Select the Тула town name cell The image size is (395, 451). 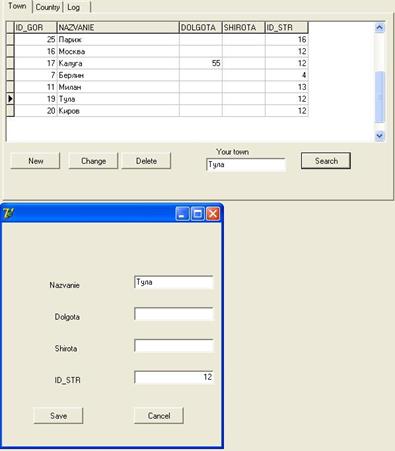(118, 99)
